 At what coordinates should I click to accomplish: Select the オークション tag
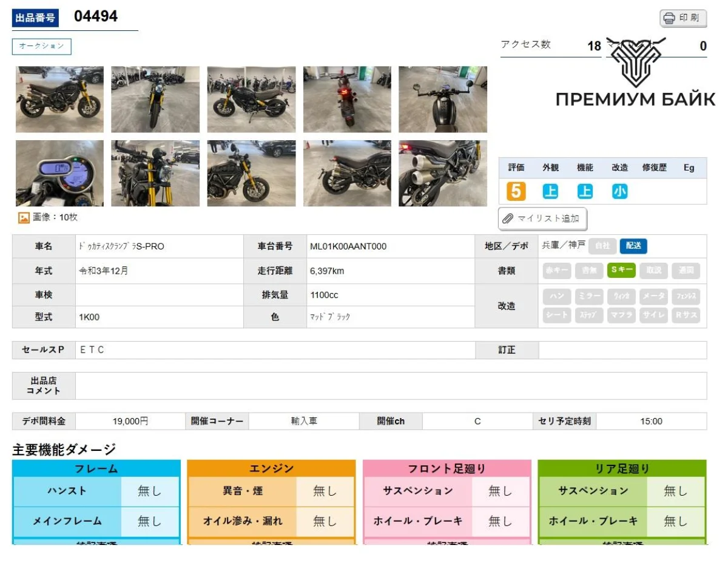click(42, 47)
